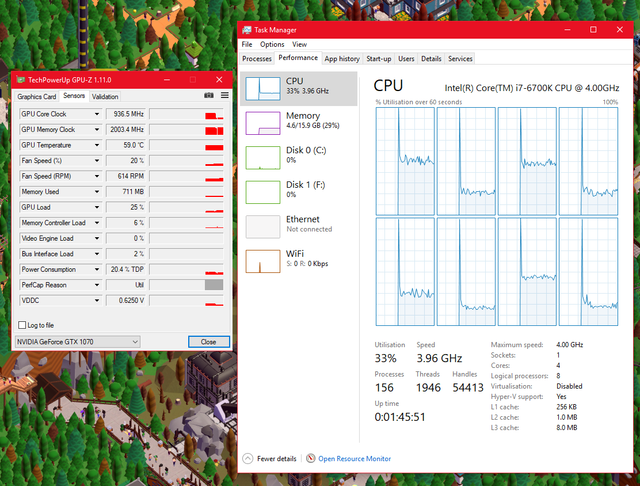Image resolution: width=640 pixels, height=486 pixels.
Task: Switch to the Services tab
Action: pyautogui.click(x=460, y=58)
